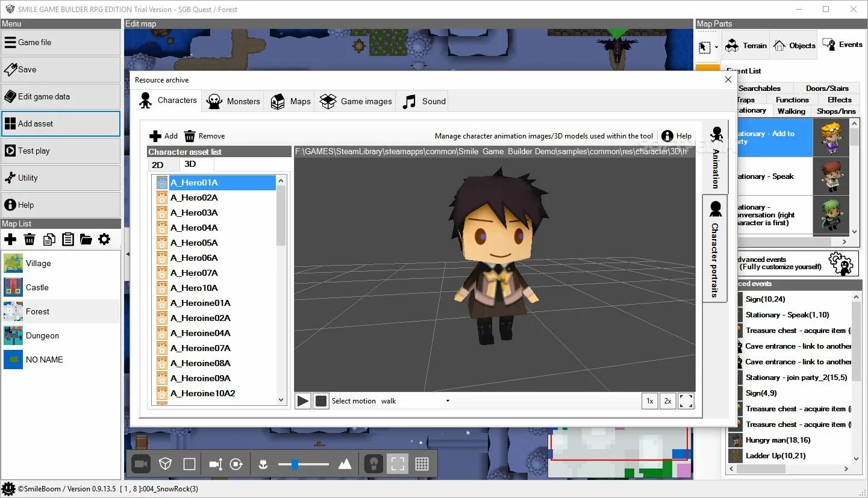The height and width of the screenshot is (498, 868).
Task: Select A_Hero05A in asset list
Action: pyautogui.click(x=215, y=243)
